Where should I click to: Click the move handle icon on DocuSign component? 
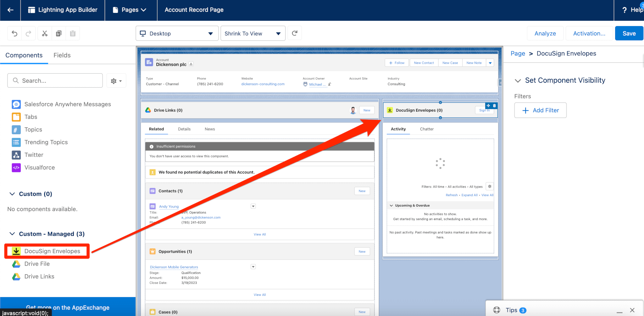[x=488, y=106]
